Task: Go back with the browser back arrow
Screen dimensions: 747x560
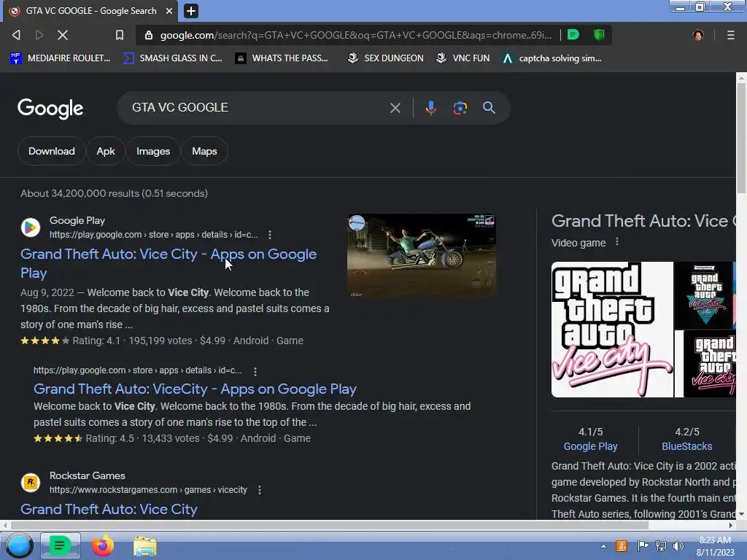Action: (x=16, y=35)
